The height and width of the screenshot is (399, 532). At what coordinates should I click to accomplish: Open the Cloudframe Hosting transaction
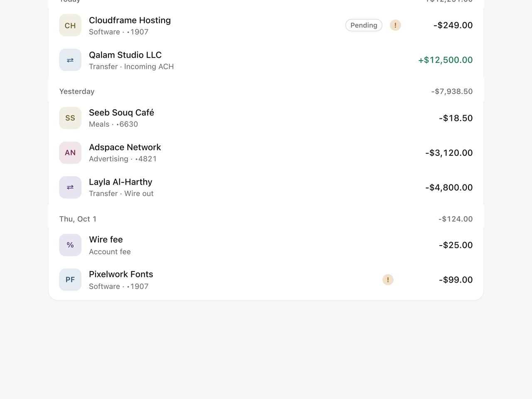click(x=266, y=25)
